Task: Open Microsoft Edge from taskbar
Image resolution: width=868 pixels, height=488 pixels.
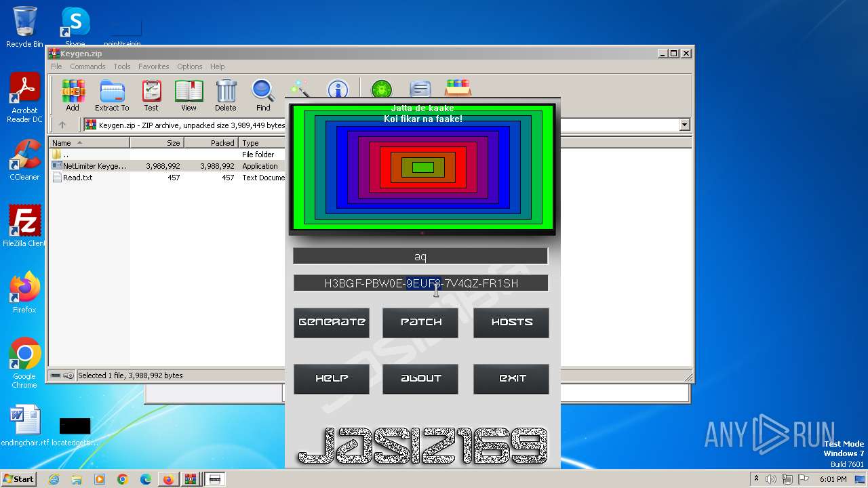Action: [146, 479]
